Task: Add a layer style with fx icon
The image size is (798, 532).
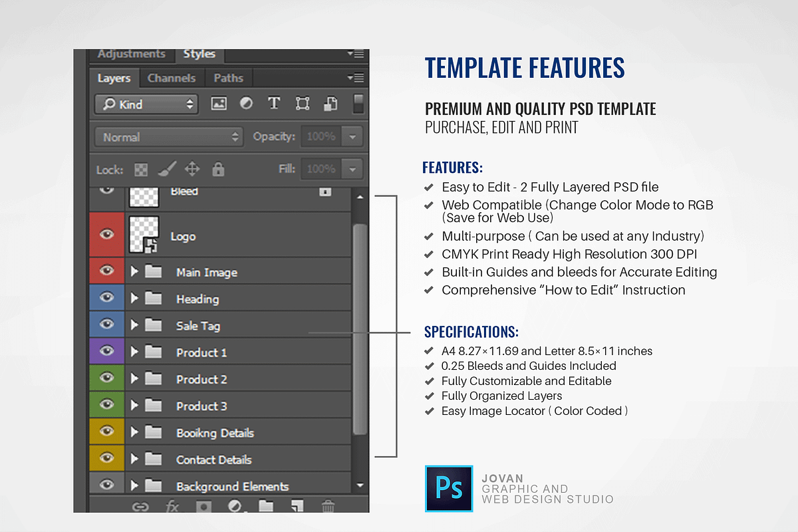Action: (x=172, y=506)
